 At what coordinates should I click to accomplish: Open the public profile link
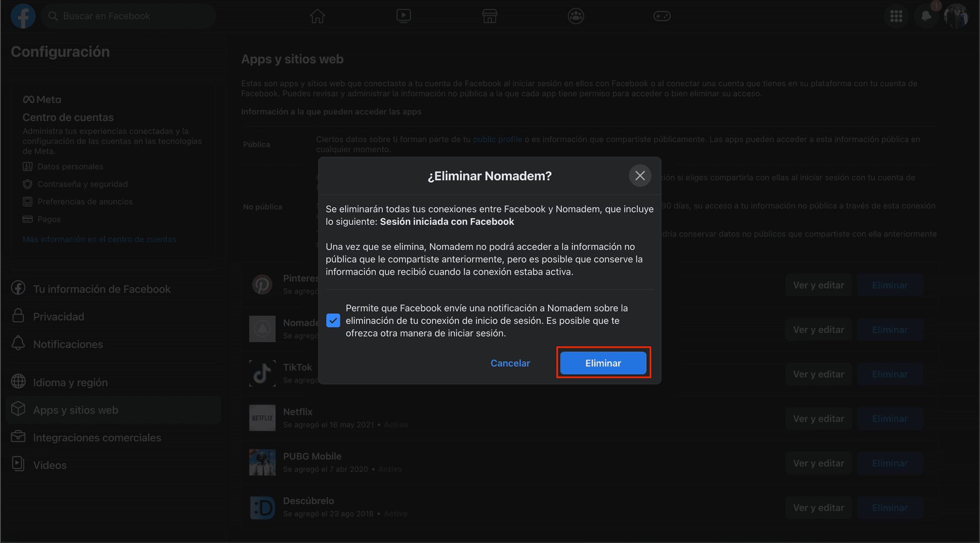coord(497,139)
